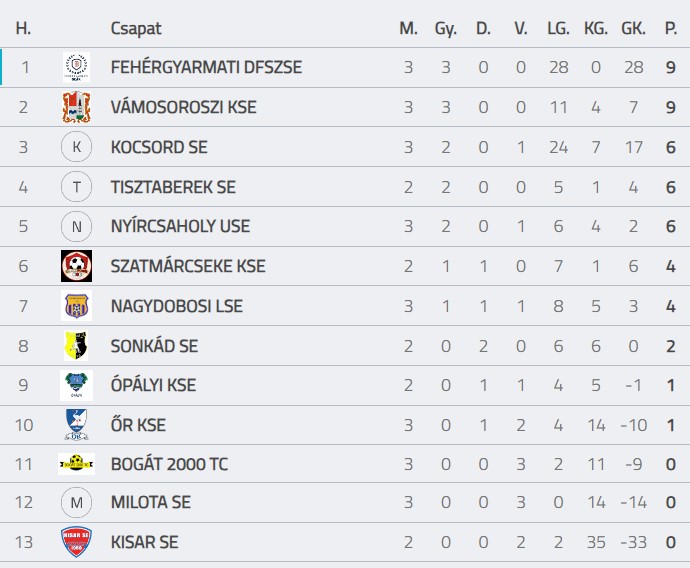Open the Szatmárcseke KSE football crest
Image resolution: width=690 pixels, height=568 pixels.
77,266
